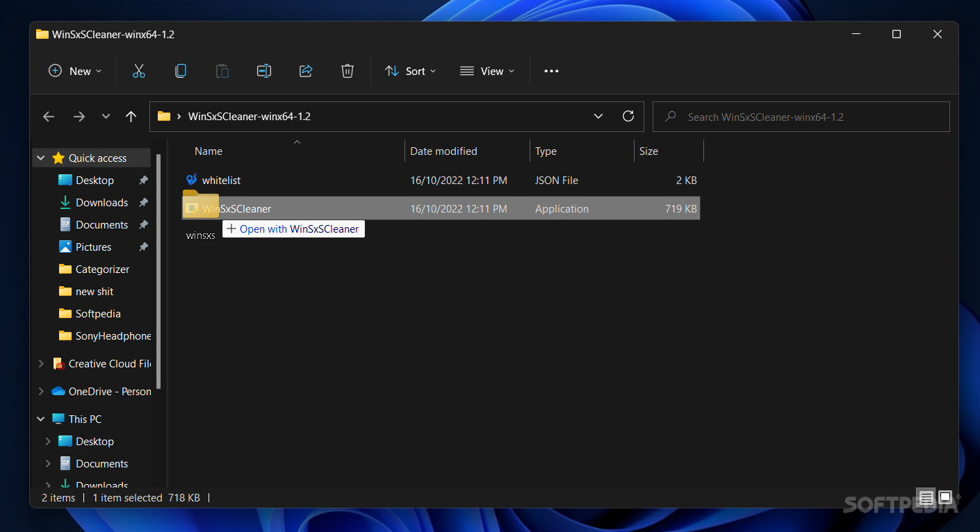Click Downloads arrow icon in Quick access
This screenshot has width=980, height=532.
point(65,202)
